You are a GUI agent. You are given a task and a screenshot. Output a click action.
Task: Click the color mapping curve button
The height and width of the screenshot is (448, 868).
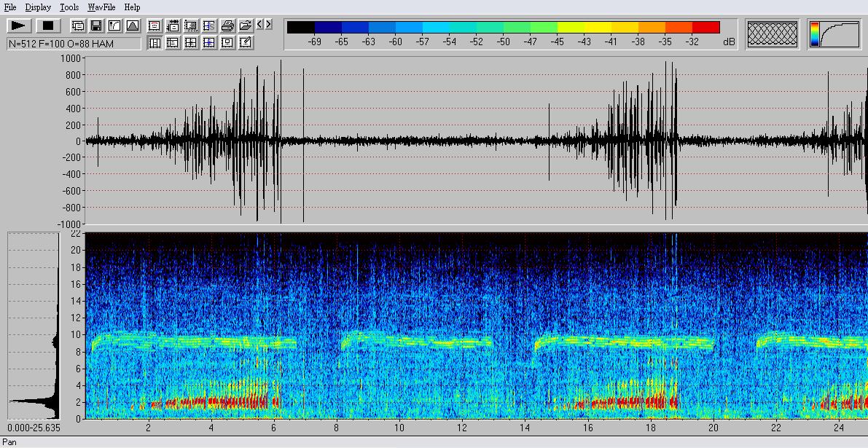click(x=834, y=34)
